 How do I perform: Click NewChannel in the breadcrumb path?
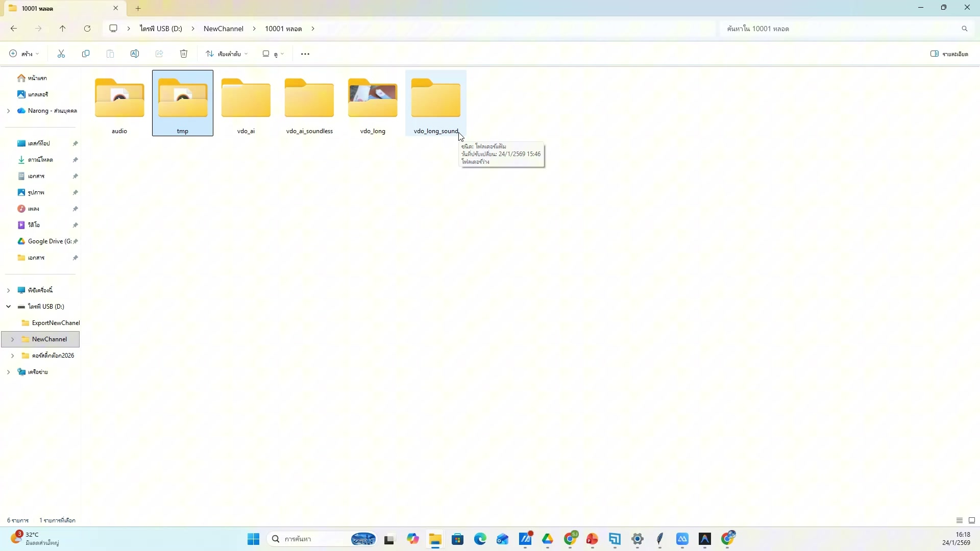223,29
